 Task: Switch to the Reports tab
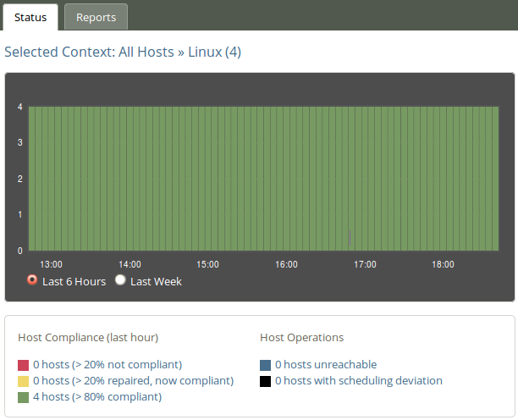pos(96,17)
